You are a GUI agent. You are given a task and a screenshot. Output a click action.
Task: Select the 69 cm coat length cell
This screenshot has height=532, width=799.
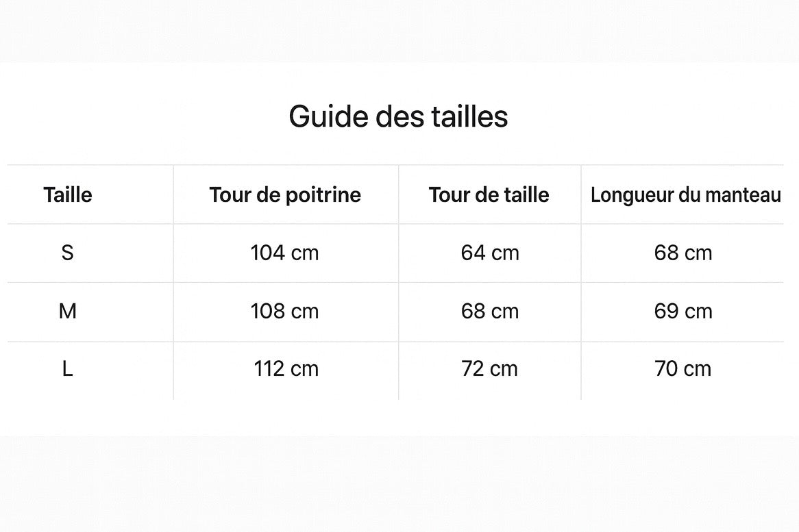(x=683, y=312)
